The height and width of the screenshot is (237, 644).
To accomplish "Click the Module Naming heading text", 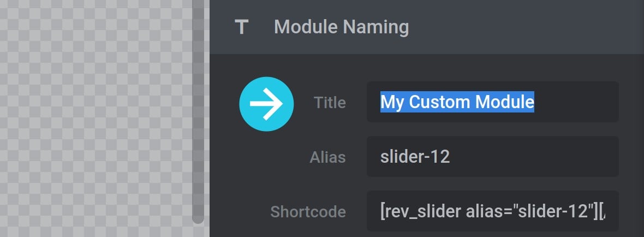I will [341, 27].
